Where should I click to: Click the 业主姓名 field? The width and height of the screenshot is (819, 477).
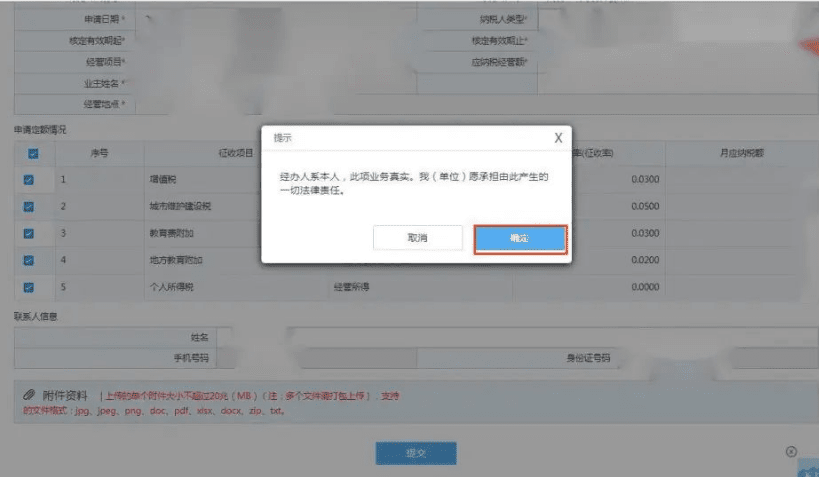tap(276, 84)
